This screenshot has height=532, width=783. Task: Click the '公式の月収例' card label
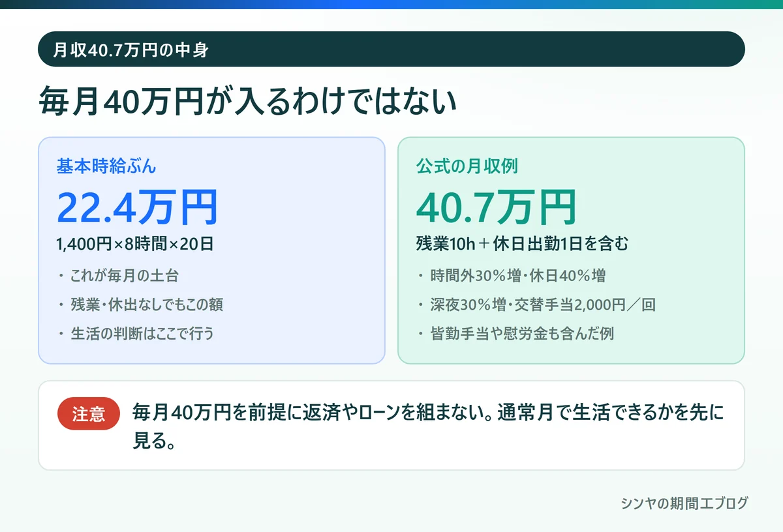pyautogui.click(x=467, y=166)
